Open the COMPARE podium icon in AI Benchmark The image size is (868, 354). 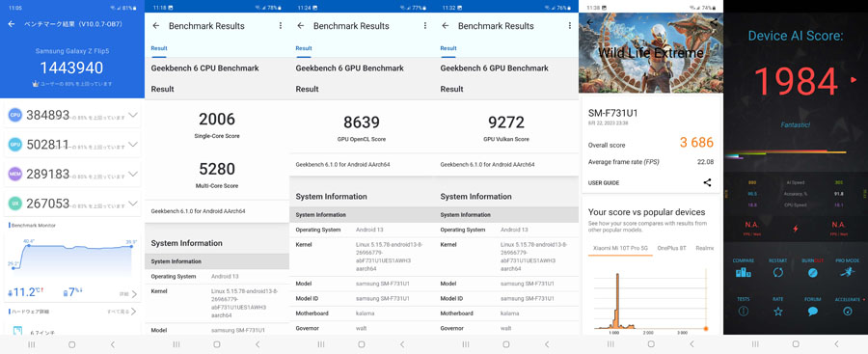point(743,272)
